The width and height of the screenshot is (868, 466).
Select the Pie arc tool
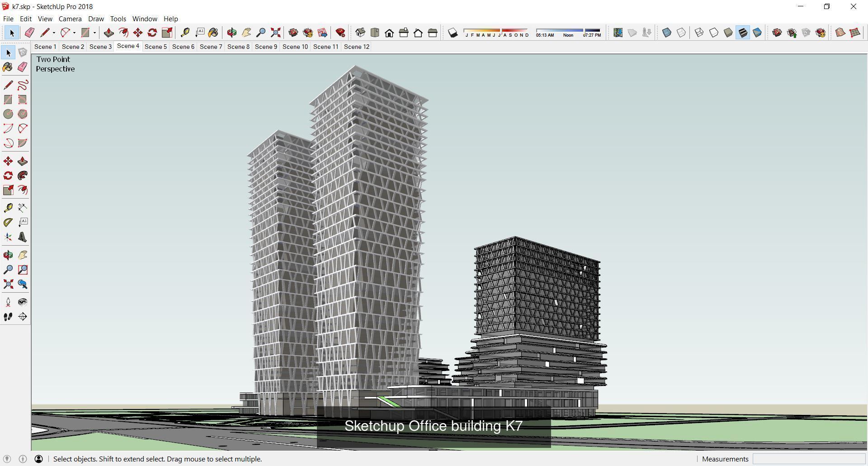(23, 143)
